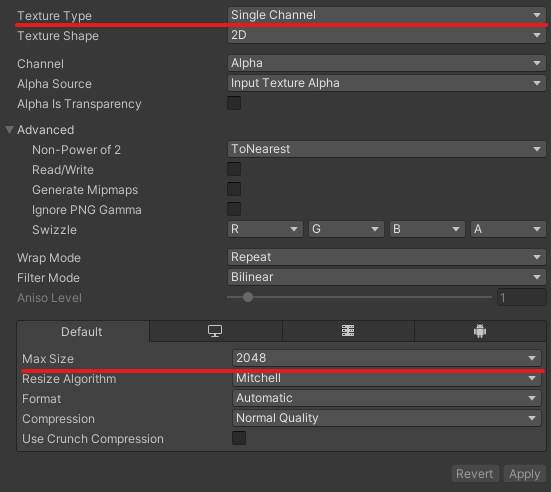Click the Texture Type label

tap(54, 16)
